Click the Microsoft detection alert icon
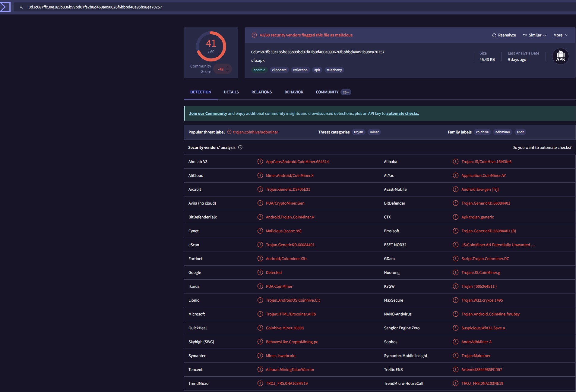 coord(260,314)
